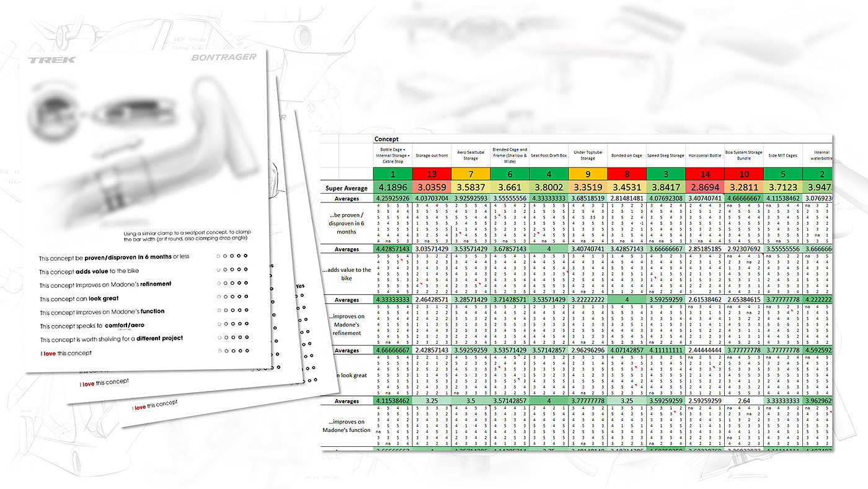
Task: Click the averages cell 2.81481481
Action: click(627, 199)
